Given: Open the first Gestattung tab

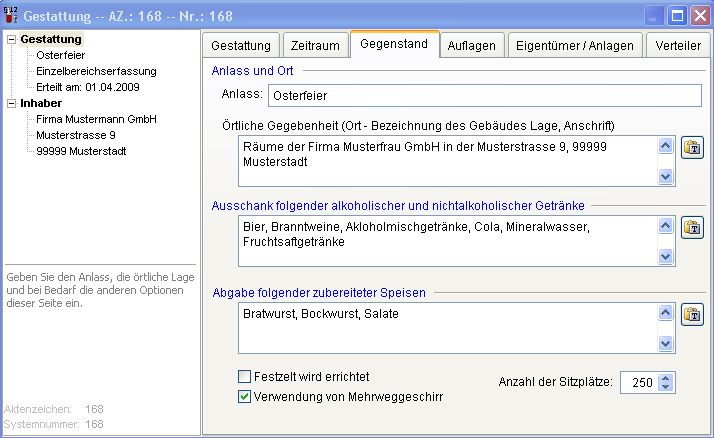Looking at the screenshot, I should [x=241, y=46].
